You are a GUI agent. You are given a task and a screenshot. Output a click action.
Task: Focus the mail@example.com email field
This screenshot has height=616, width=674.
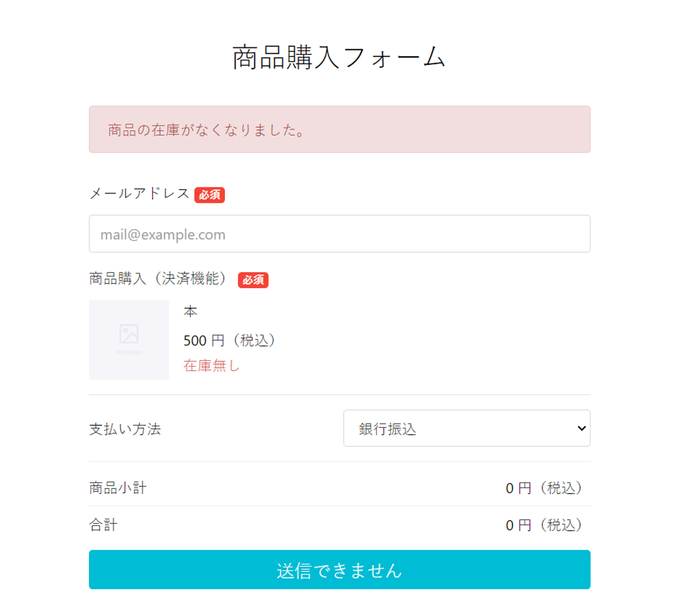pyautogui.click(x=339, y=234)
